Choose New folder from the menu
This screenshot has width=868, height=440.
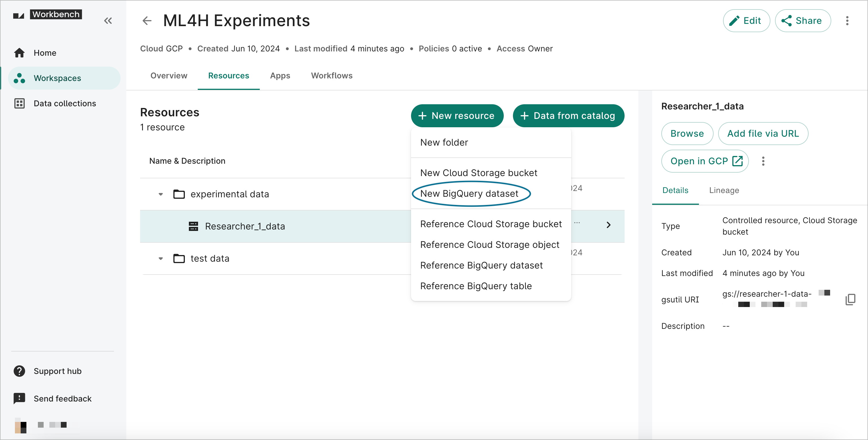[491, 143]
